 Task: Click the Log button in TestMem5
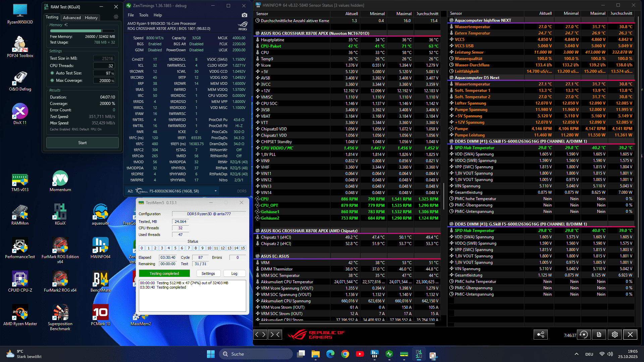(x=234, y=274)
